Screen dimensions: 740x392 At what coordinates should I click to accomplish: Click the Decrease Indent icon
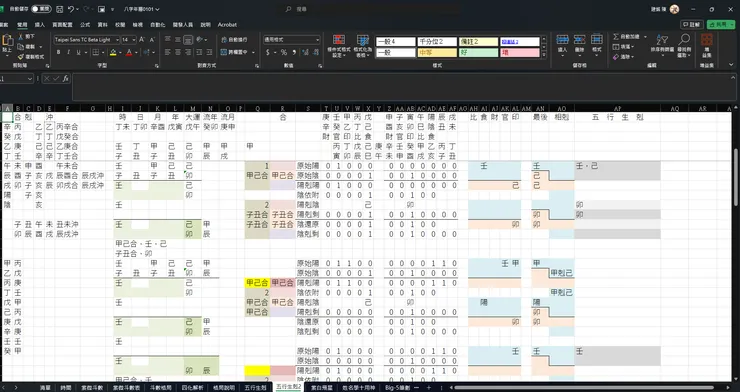pyautogui.click(x=200, y=52)
